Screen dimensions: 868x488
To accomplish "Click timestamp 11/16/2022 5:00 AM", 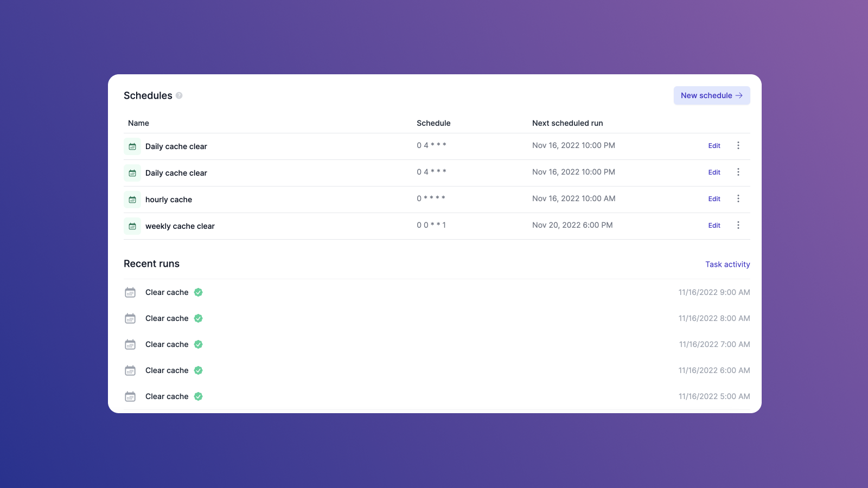I will [714, 396].
